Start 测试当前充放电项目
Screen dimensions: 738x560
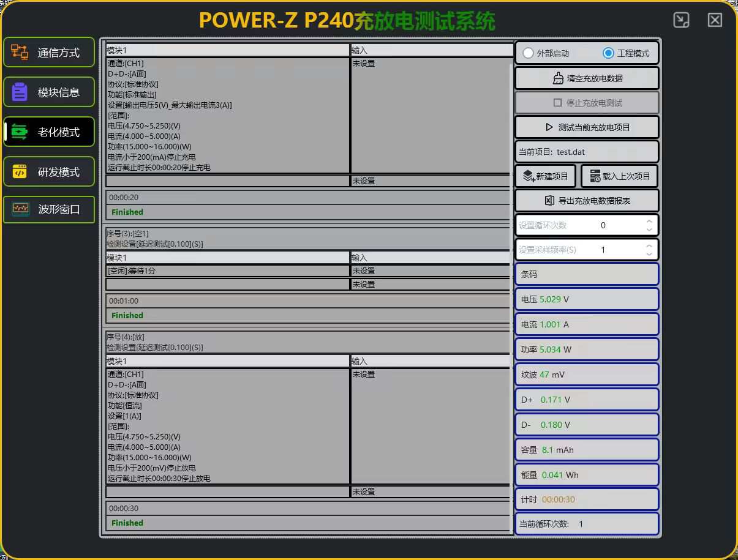point(587,127)
